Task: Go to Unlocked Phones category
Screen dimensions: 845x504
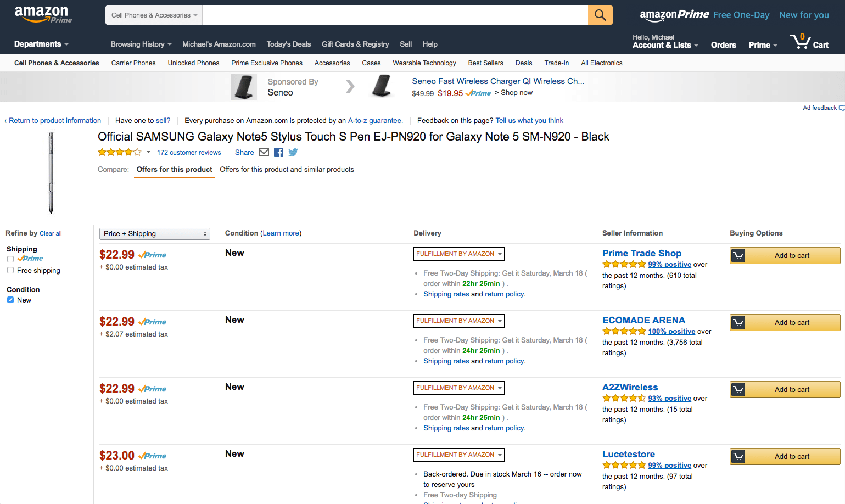Action: point(193,63)
